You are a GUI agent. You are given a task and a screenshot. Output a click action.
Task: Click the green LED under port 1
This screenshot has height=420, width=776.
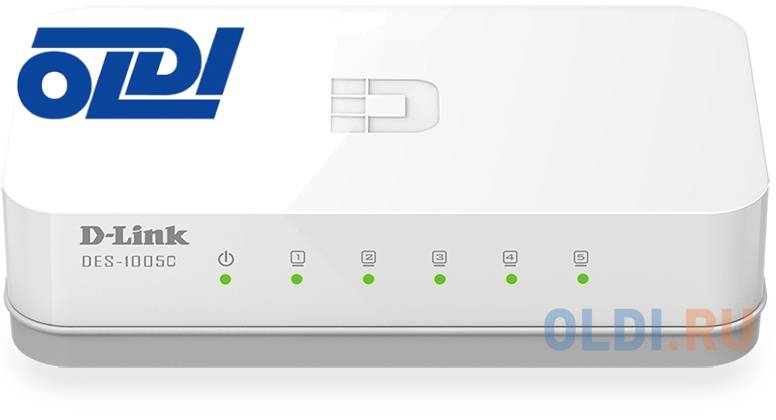(297, 280)
